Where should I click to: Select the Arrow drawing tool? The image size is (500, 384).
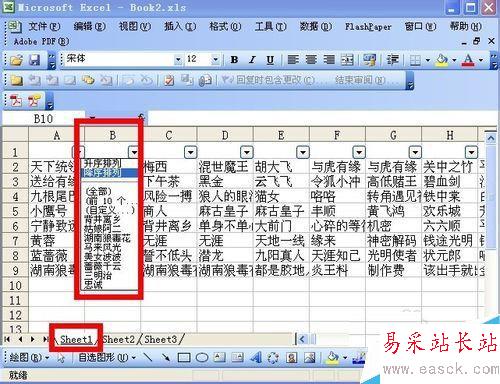click(x=165, y=358)
